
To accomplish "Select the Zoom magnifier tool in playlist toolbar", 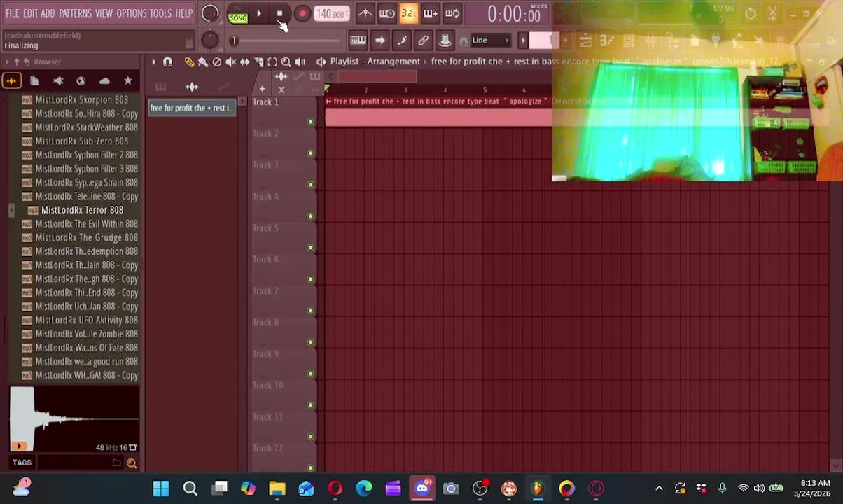I will coord(286,62).
